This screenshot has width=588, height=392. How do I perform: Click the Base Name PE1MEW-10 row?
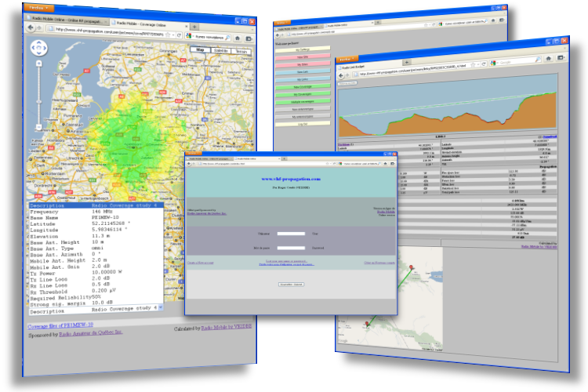[96, 218]
